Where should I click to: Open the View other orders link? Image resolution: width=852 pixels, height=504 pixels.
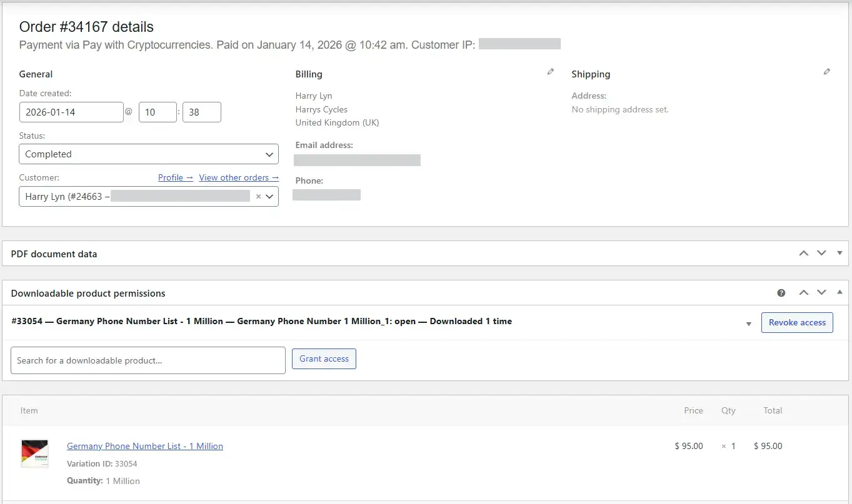pos(238,178)
